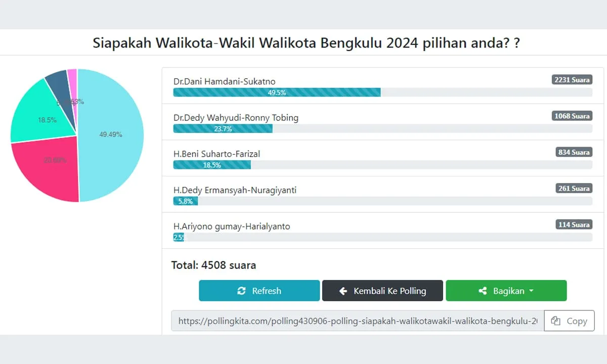Click the refresh circular arrows icon

coord(242,291)
